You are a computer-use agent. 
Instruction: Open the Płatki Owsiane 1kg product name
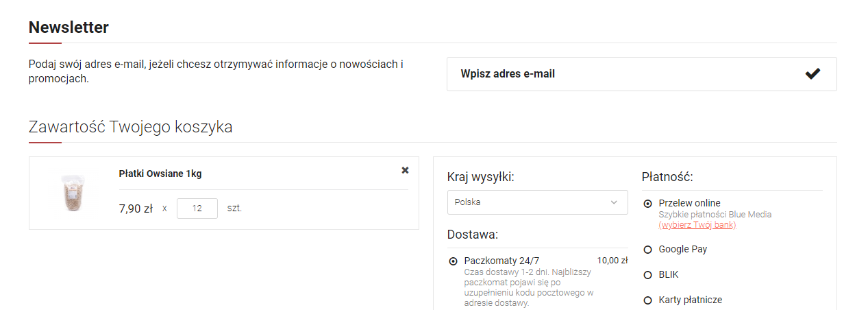click(x=160, y=174)
